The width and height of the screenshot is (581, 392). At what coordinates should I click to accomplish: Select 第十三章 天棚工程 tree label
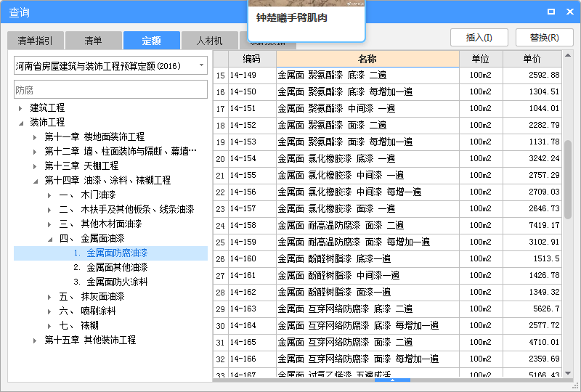point(81,166)
